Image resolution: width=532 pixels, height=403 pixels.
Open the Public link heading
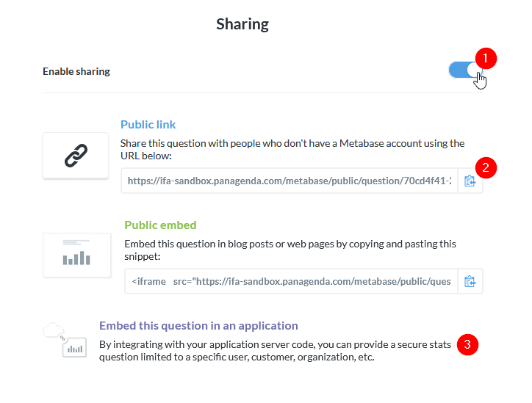point(148,125)
